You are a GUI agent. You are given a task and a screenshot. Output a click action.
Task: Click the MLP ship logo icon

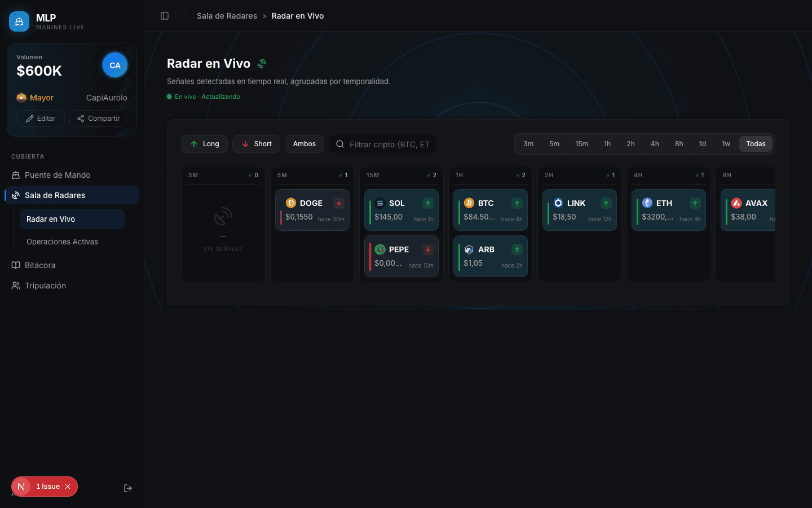19,21
